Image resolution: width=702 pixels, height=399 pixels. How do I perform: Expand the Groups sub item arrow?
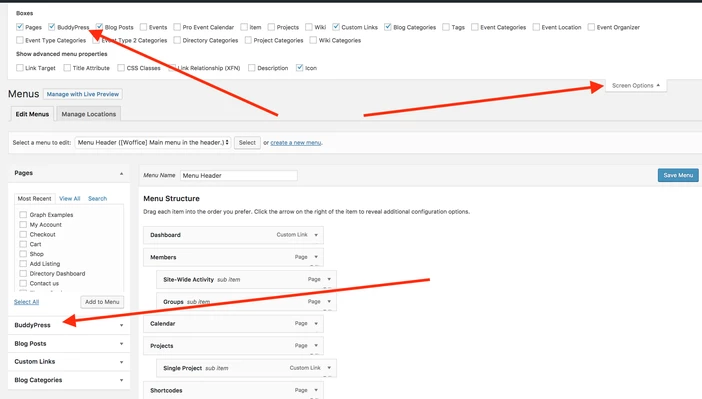pos(329,302)
